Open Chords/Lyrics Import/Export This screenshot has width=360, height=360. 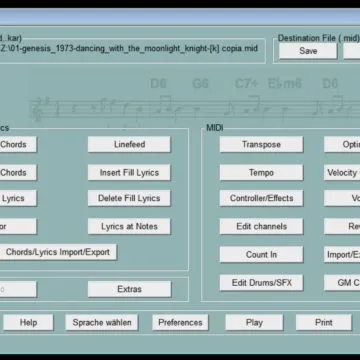58,252
